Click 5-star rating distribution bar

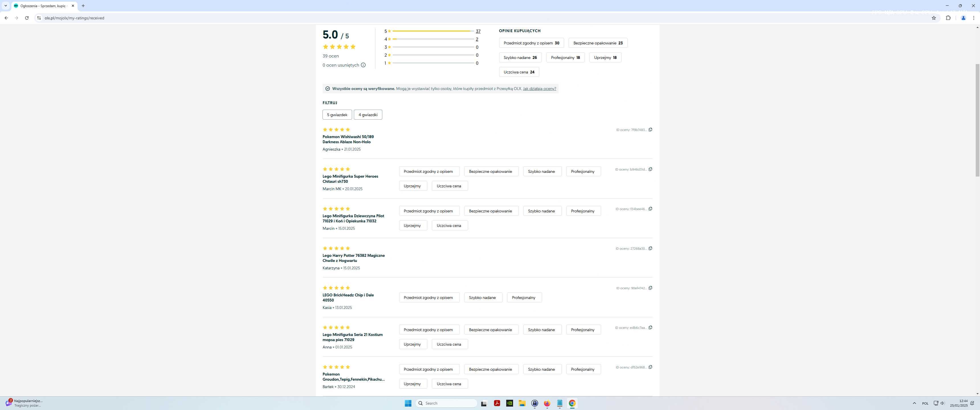[433, 31]
